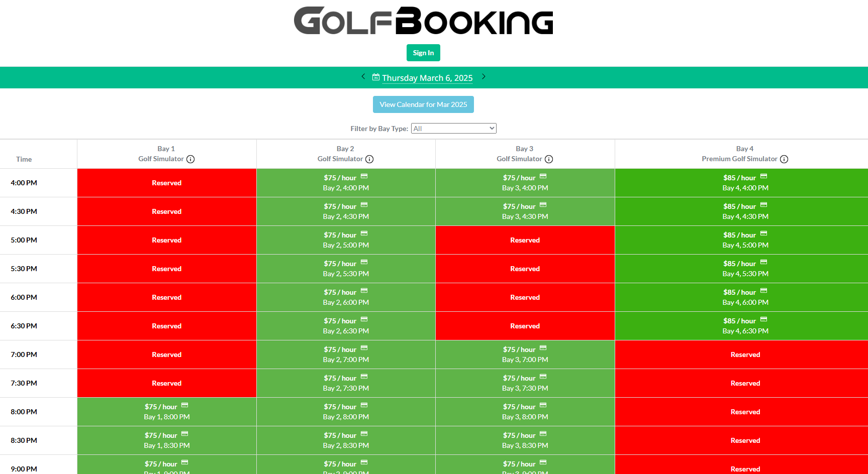Pick Bay 3 slot at 8:30 PM
The width and height of the screenshot is (868, 474).
pyautogui.click(x=525, y=440)
